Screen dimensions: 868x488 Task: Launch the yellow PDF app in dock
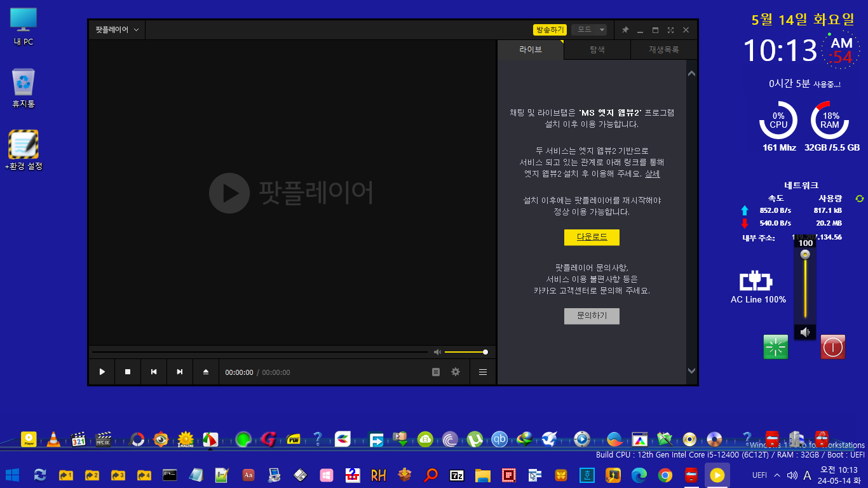coord(294,439)
